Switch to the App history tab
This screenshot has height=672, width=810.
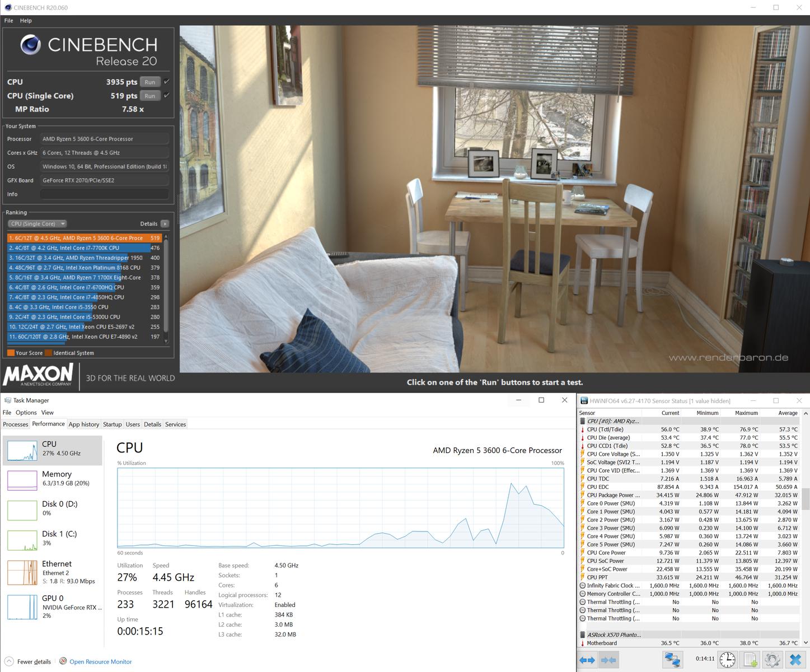coord(84,424)
